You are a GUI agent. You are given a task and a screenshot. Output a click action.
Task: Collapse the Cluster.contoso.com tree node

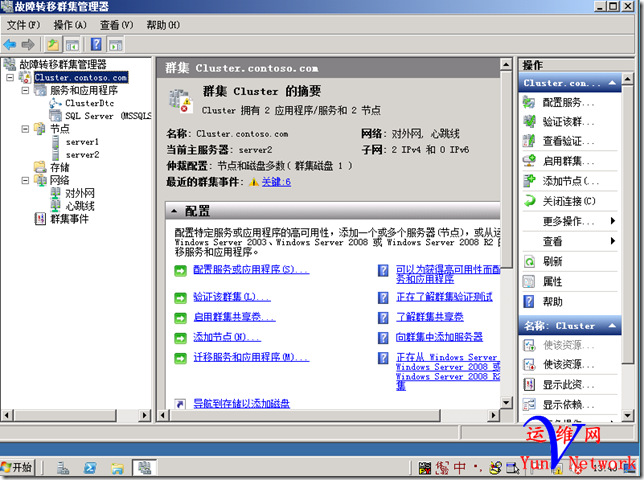click(10, 77)
